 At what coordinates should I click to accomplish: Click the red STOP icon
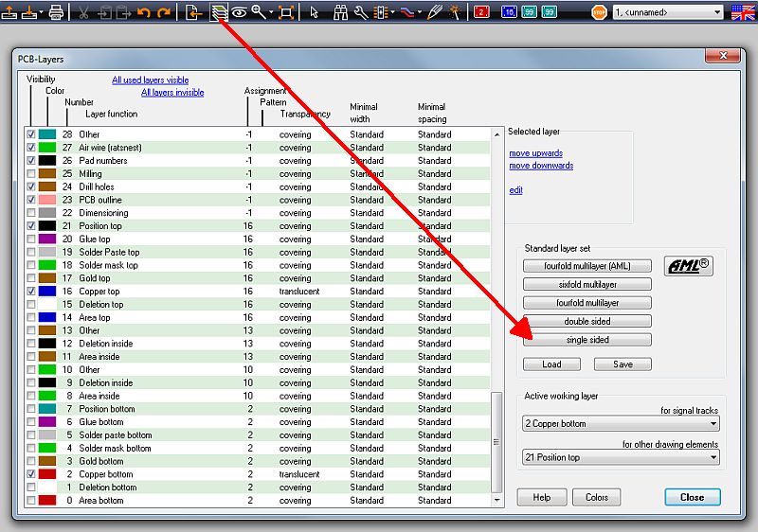click(x=599, y=12)
